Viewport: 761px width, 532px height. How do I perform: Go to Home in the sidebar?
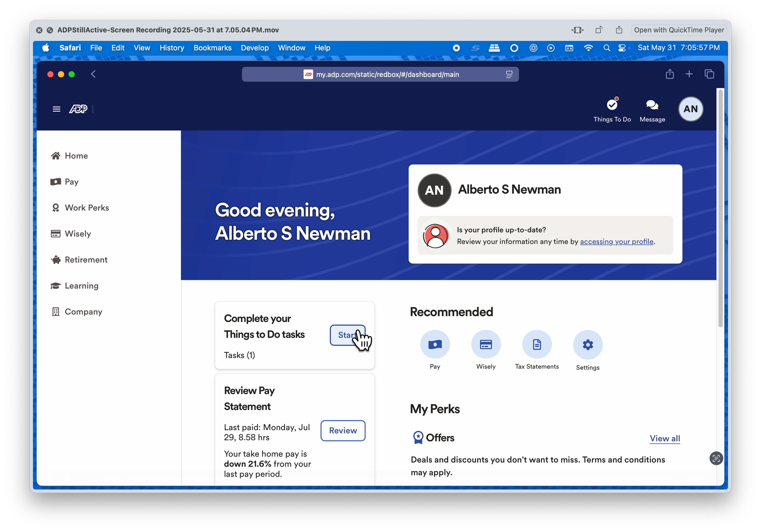(x=69, y=156)
